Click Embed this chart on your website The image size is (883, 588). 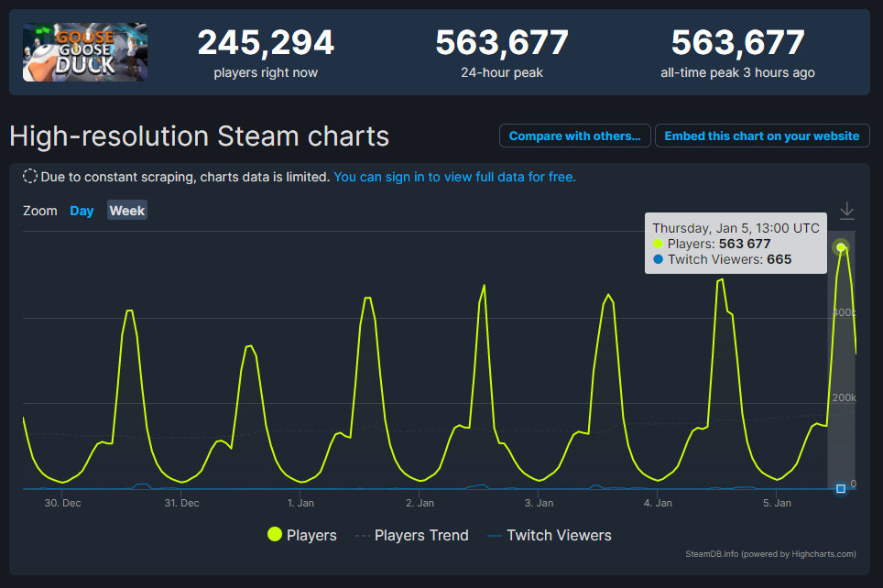coord(761,136)
